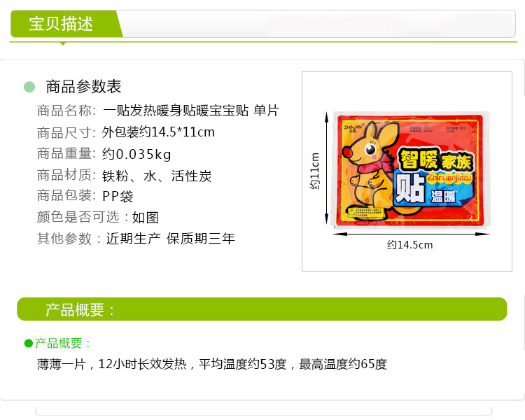The width and height of the screenshot is (525, 420).
Task: Click the 12小时长效发热 summary sentence
Action: (x=212, y=364)
